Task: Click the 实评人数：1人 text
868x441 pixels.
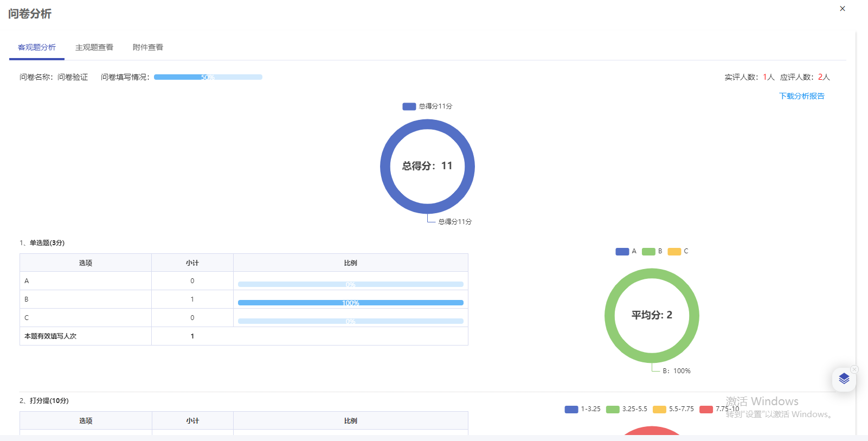Action: click(750, 77)
